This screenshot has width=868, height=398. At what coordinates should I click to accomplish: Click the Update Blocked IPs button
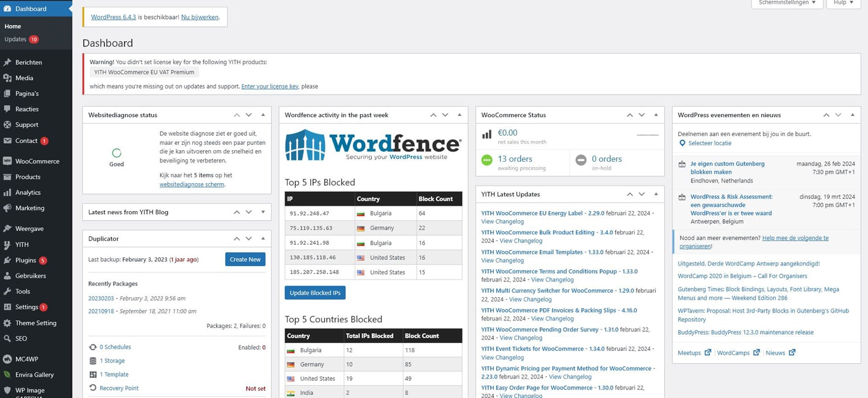[x=315, y=293]
